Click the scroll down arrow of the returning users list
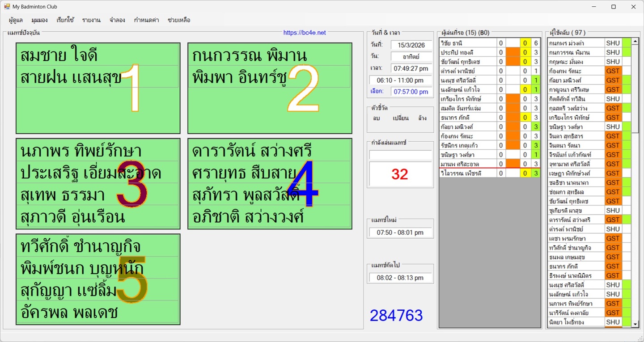 coord(635,324)
